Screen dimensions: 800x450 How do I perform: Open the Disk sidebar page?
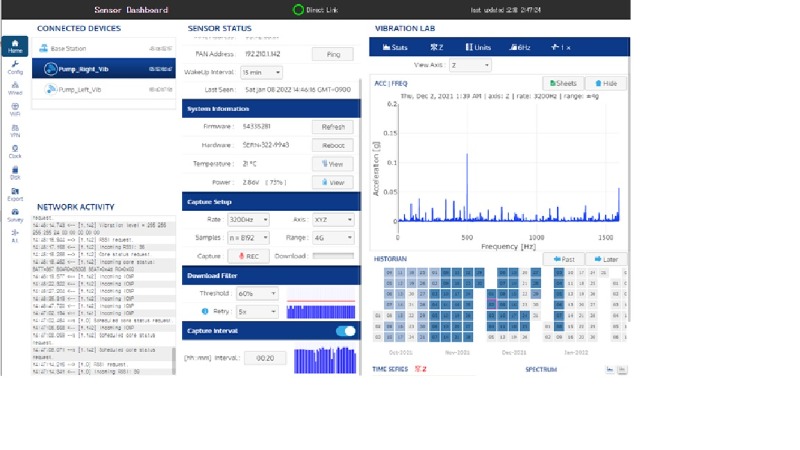pos(15,172)
